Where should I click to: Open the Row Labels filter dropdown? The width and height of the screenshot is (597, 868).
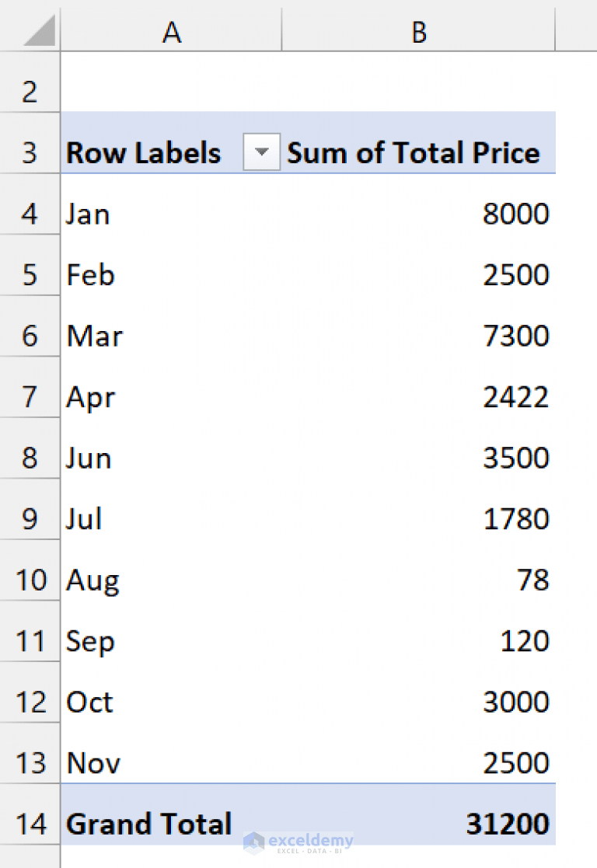click(x=261, y=152)
